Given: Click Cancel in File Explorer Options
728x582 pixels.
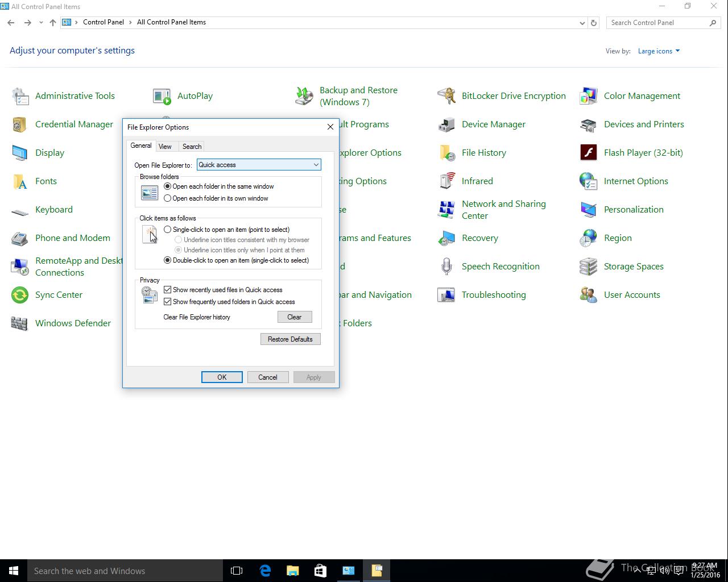Looking at the screenshot, I should pyautogui.click(x=268, y=377).
